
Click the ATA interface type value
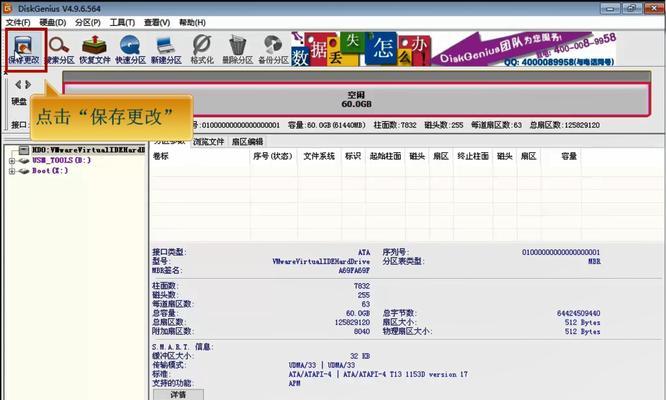click(364, 252)
